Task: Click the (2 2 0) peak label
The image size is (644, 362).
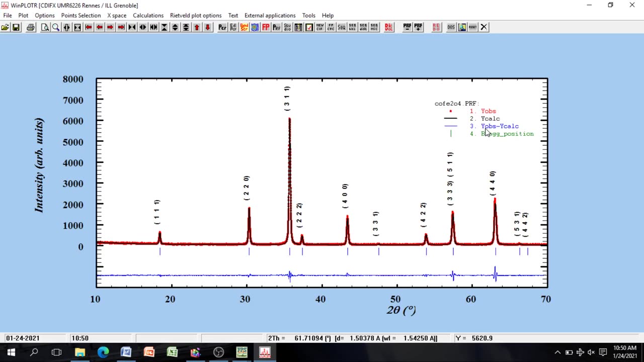Action: pos(247,188)
